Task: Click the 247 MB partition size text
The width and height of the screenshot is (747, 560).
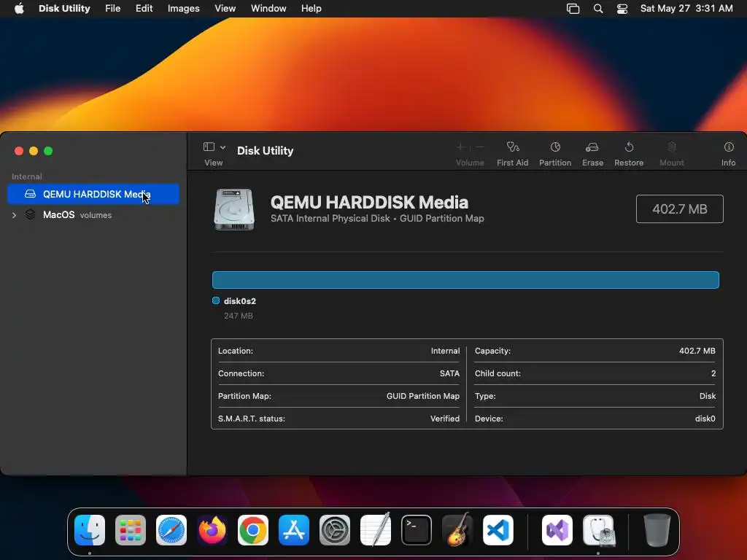Action: click(239, 316)
